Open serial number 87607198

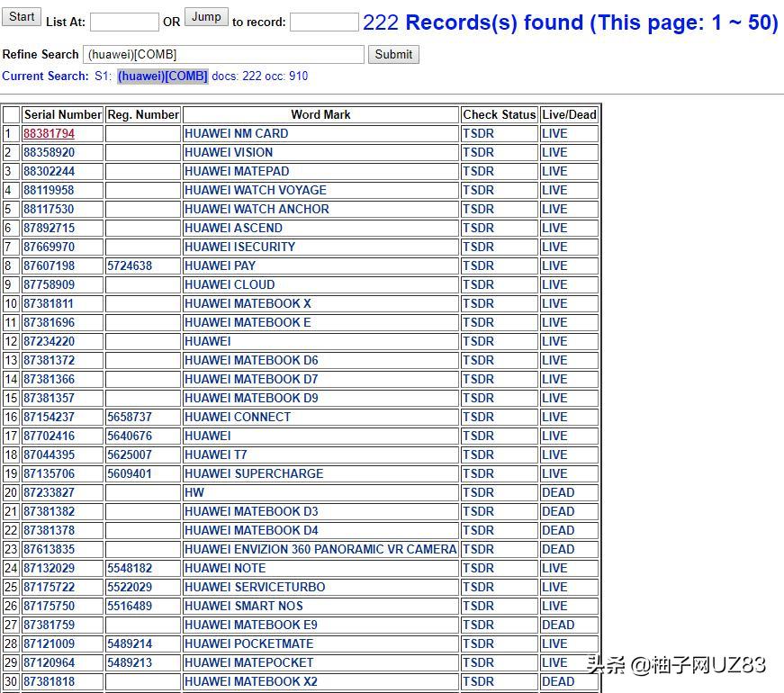(49, 266)
